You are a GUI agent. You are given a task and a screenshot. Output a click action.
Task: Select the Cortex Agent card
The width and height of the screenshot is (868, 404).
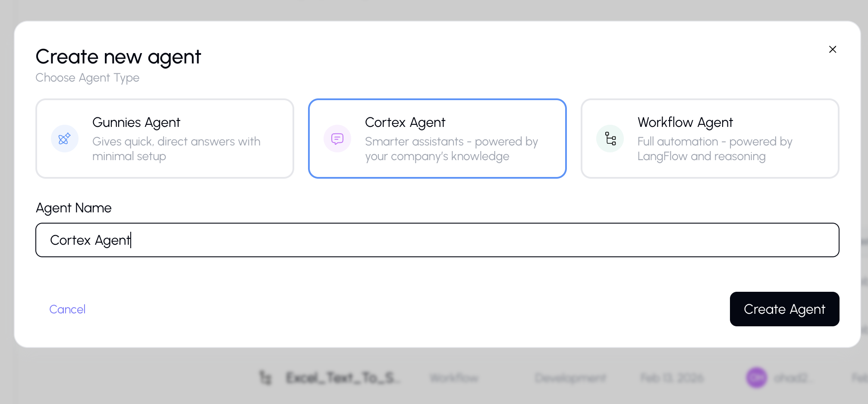tap(437, 139)
